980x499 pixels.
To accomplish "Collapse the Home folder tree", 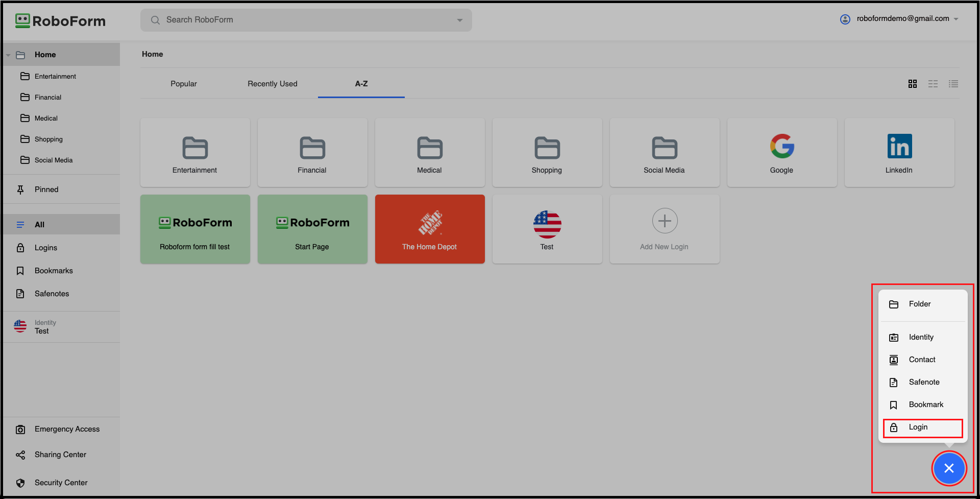I will click(8, 54).
